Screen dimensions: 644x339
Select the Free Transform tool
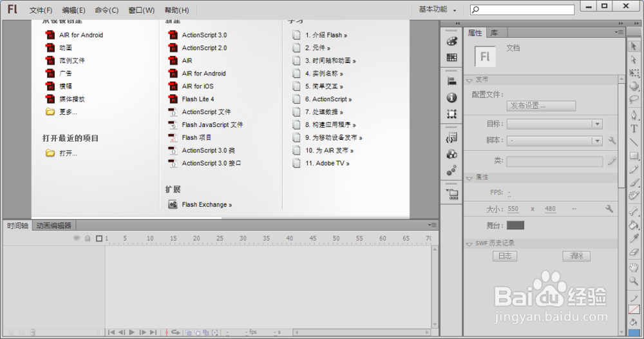[x=634, y=73]
